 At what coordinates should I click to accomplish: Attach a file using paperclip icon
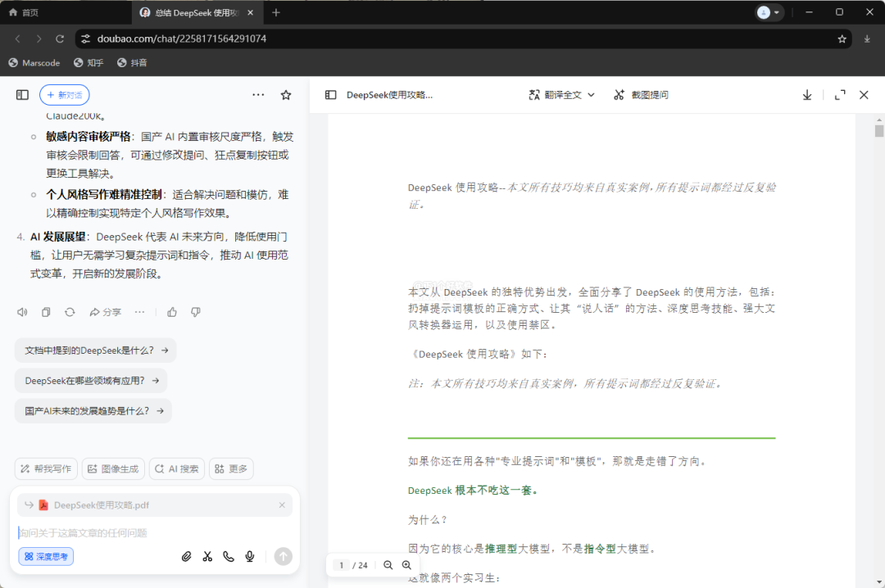tap(186, 557)
